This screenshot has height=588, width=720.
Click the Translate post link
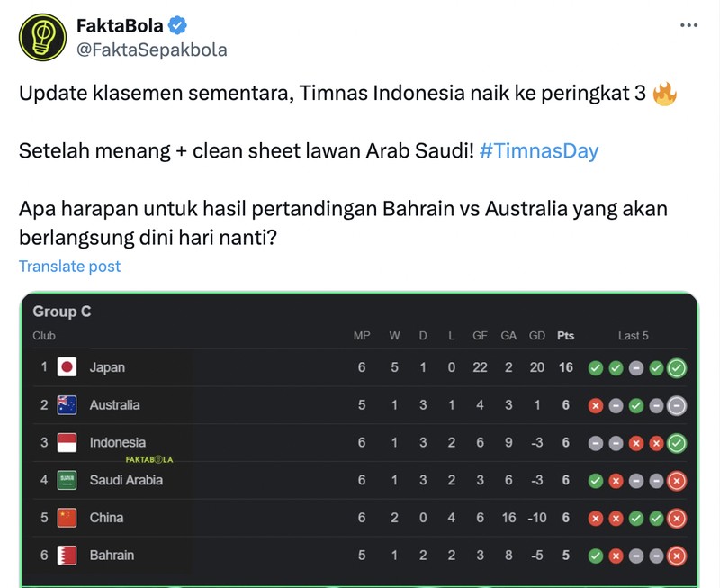pyautogui.click(x=69, y=266)
